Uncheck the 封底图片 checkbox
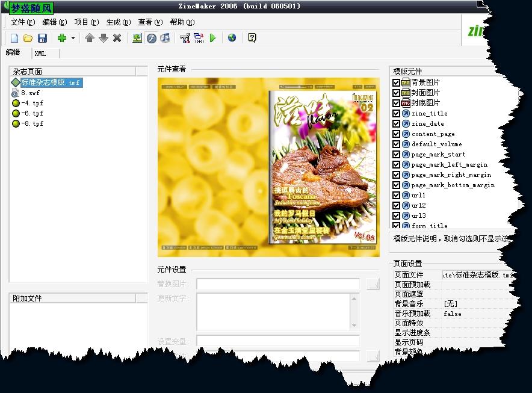 [x=396, y=103]
